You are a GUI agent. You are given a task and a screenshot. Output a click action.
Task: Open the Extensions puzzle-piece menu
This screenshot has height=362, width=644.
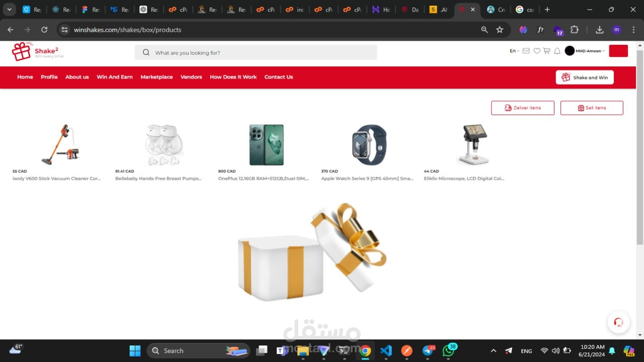coord(575,30)
